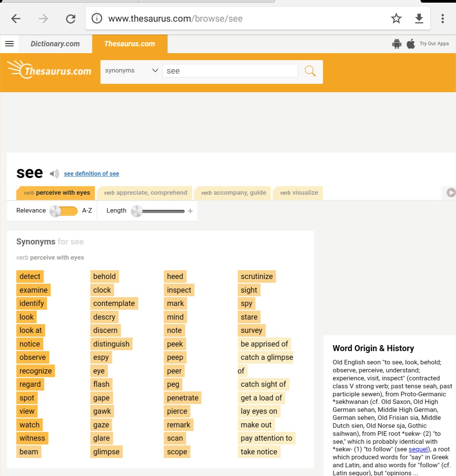Switch sorting from Relevance to A-Z
This screenshot has height=476, width=456.
64,211
